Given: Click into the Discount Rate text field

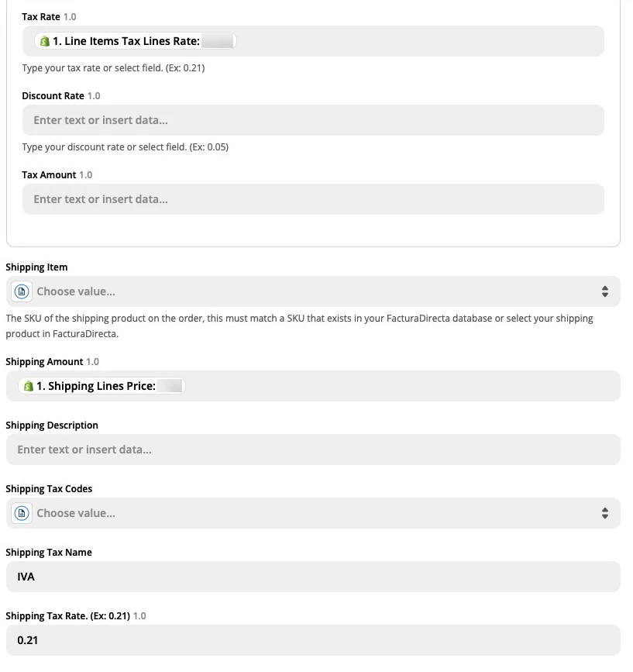Looking at the screenshot, I should point(310,120).
